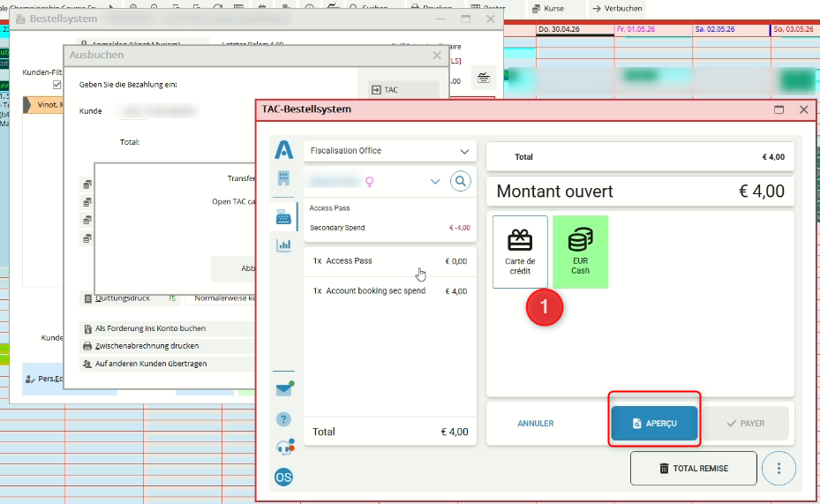Open the support headset icon

[283, 448]
